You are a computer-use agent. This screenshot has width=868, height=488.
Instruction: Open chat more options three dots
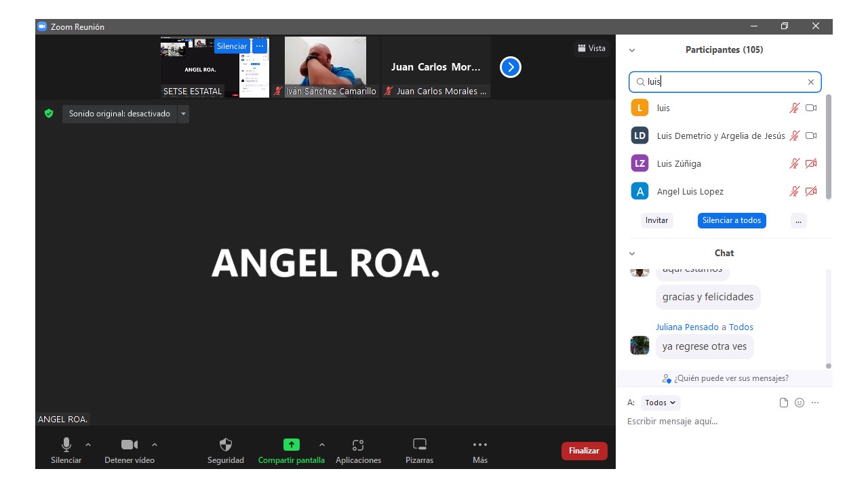click(815, 403)
